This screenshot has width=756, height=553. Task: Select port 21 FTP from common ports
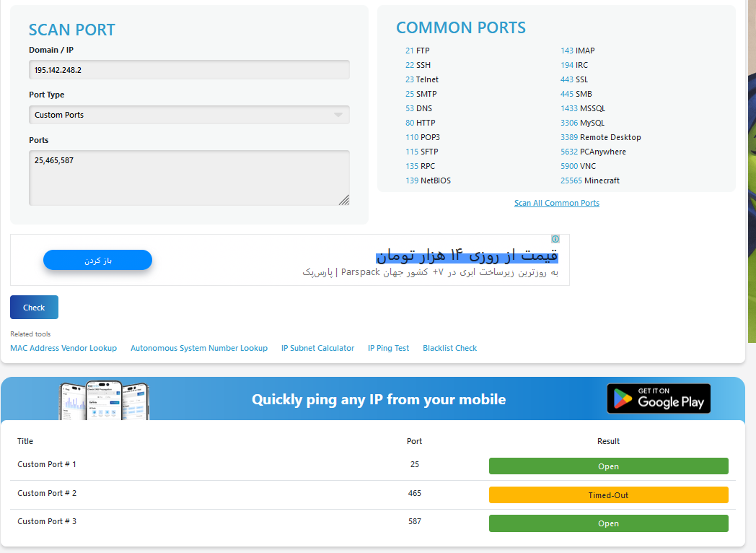click(417, 51)
